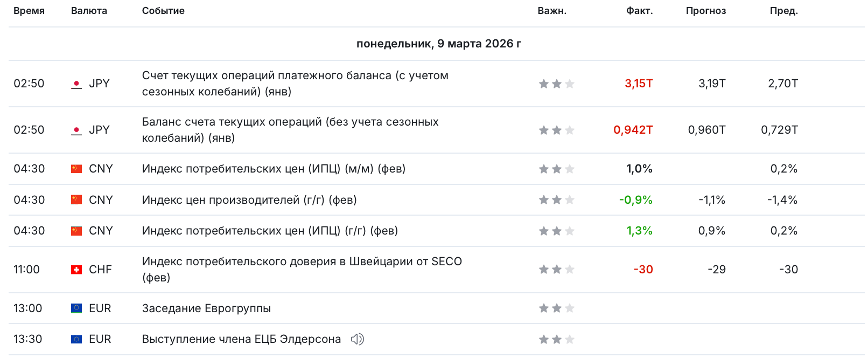Click the China flag in the ИПЦ (м/м) row

(76, 169)
